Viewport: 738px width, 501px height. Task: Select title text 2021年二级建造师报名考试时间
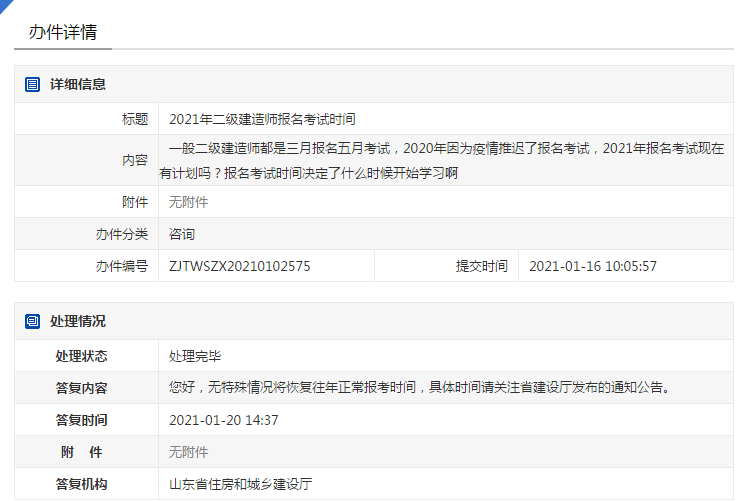(262, 119)
